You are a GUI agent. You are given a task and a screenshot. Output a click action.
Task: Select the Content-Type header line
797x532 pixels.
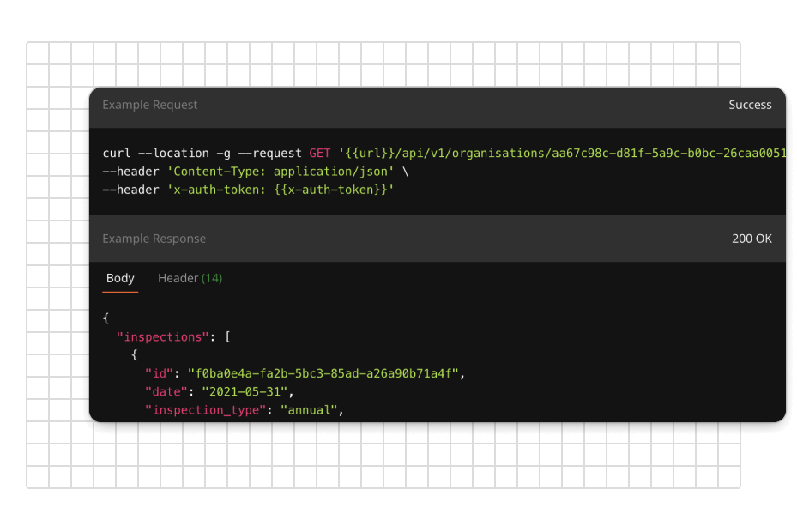tap(256, 172)
